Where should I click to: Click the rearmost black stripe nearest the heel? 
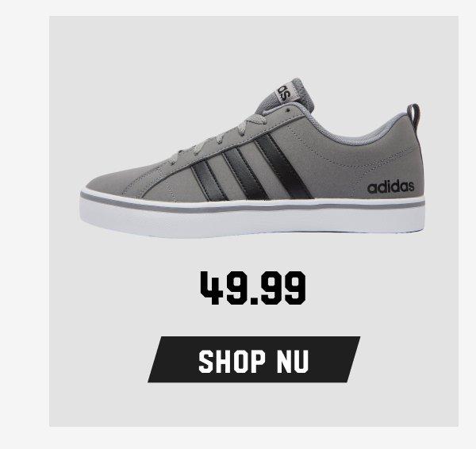(284, 166)
